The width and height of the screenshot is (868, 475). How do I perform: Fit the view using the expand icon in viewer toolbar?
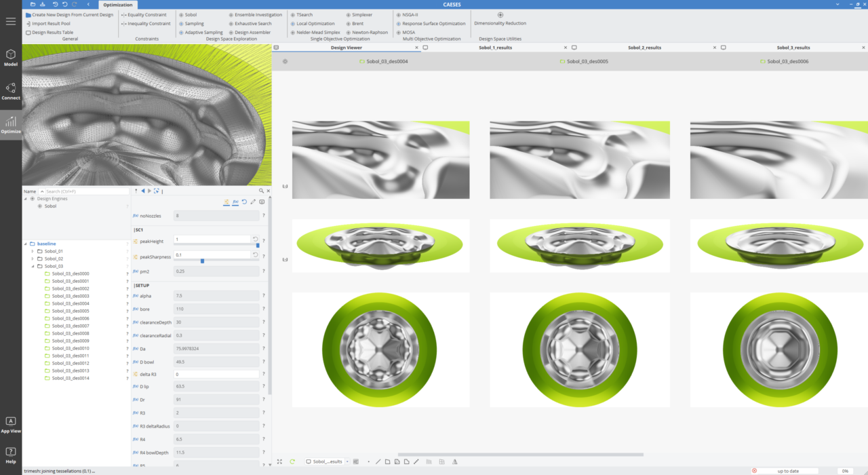tap(279, 461)
